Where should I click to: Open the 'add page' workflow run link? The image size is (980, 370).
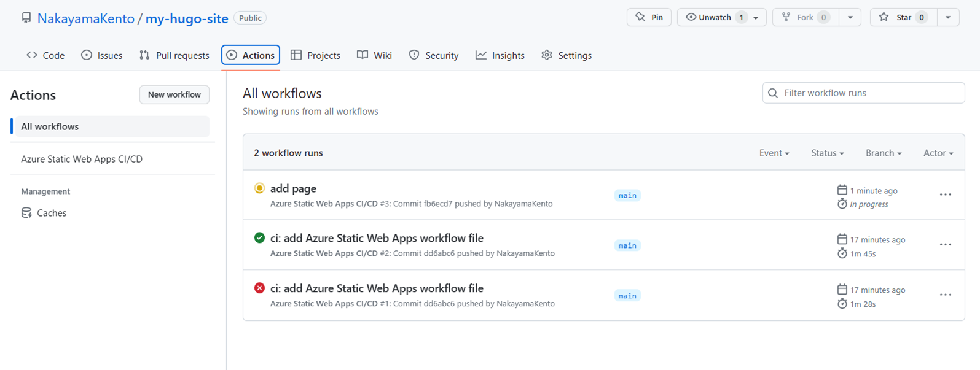click(293, 189)
